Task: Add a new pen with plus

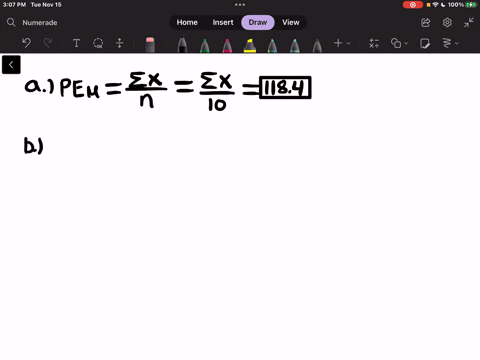Action: click(x=338, y=43)
